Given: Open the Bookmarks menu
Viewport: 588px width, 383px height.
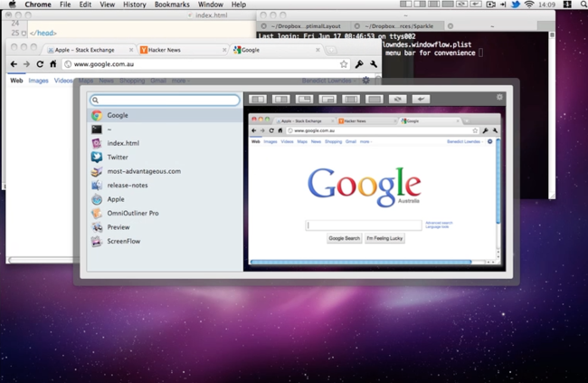Looking at the screenshot, I should (172, 5).
